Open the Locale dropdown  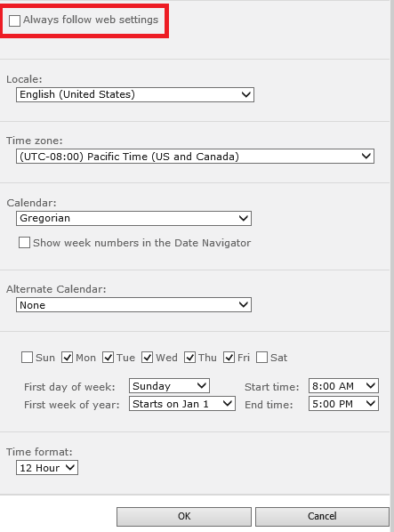135,94
